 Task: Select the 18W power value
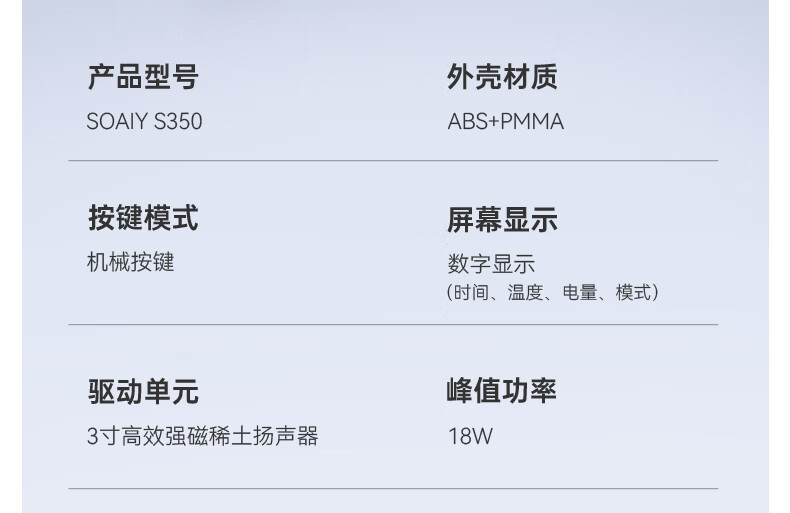pos(470,436)
